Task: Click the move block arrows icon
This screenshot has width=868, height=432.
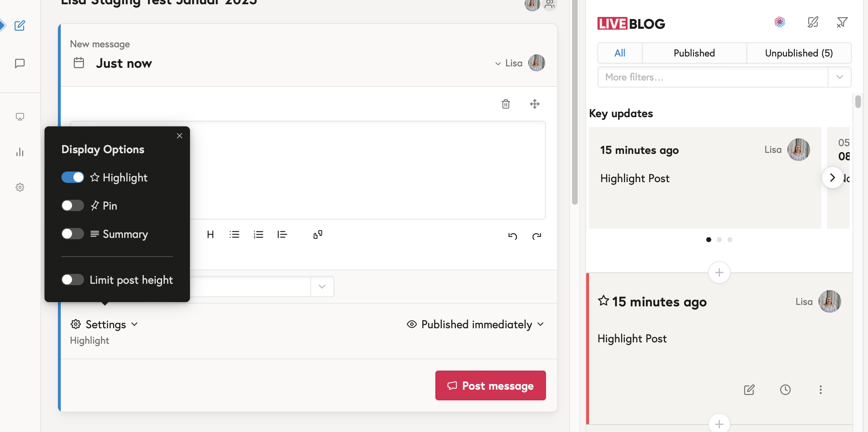Action: pos(535,104)
